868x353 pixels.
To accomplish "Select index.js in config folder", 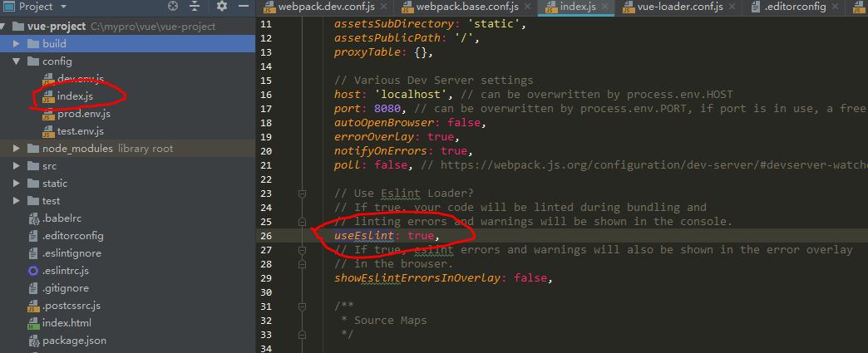I will (74, 96).
